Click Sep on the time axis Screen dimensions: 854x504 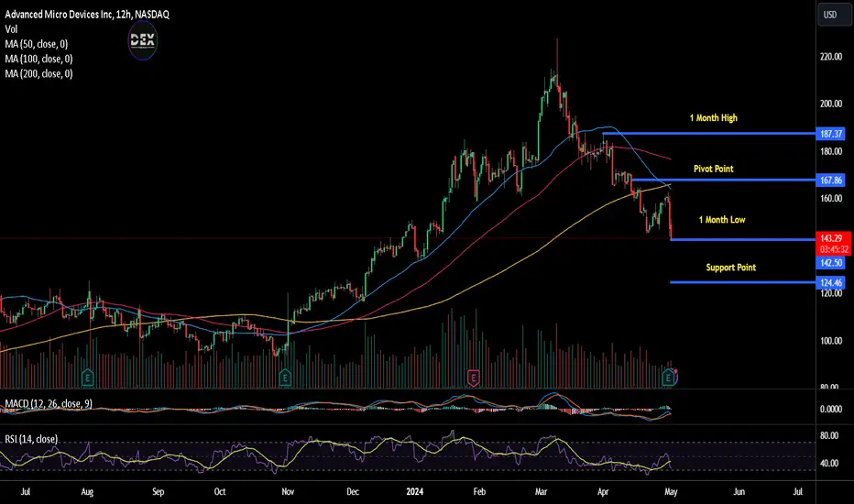pos(158,491)
